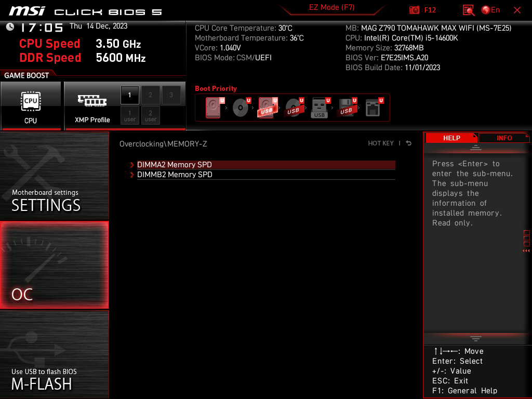The image size is (532, 399).
Task: Open DIMMA2 Memory SPD sub-menu
Action: [266, 165]
